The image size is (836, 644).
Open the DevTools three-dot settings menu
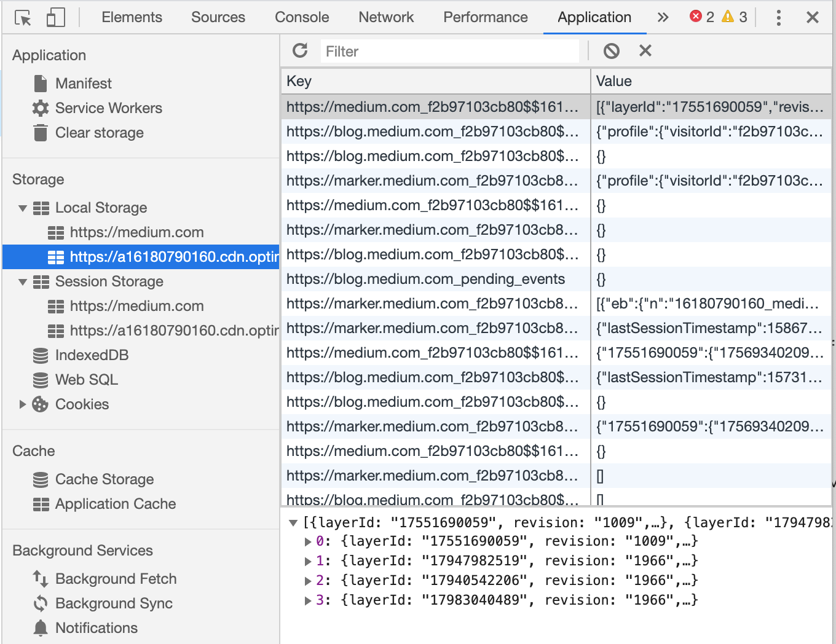(779, 17)
